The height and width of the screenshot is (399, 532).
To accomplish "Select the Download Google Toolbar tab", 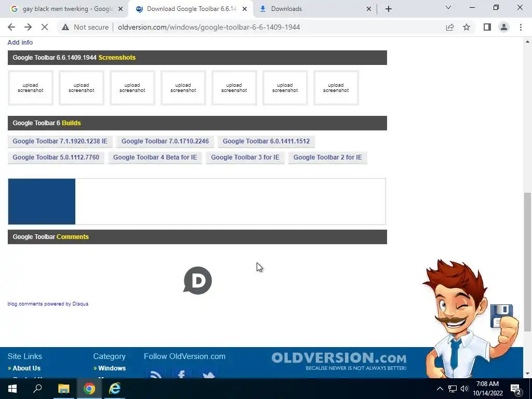I will click(191, 9).
